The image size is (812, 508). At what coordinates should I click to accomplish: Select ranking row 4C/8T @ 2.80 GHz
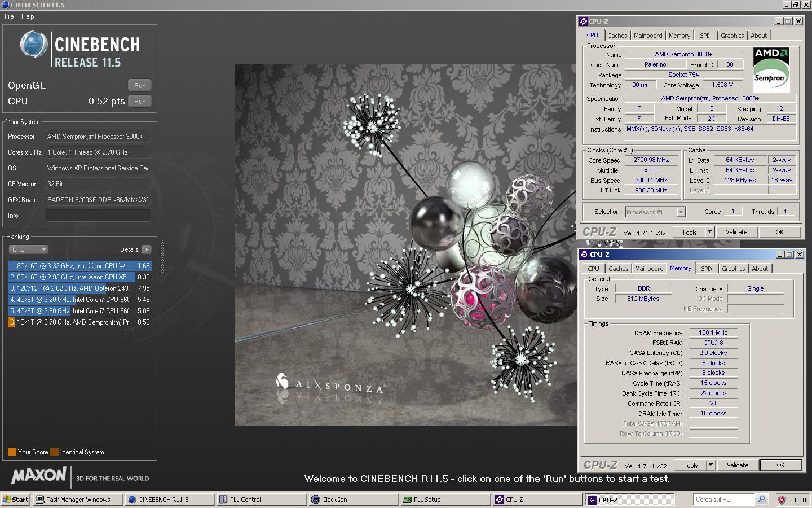[x=80, y=311]
